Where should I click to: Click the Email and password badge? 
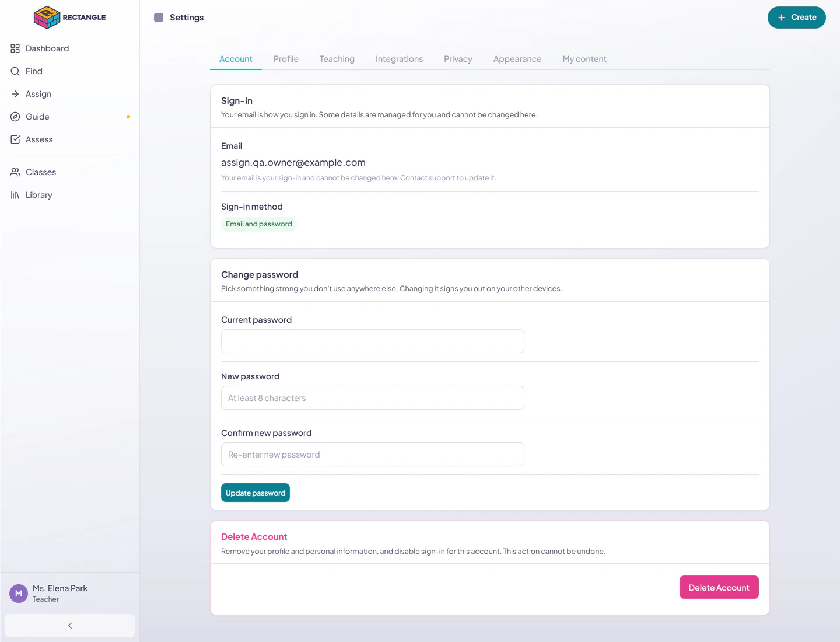pos(259,224)
